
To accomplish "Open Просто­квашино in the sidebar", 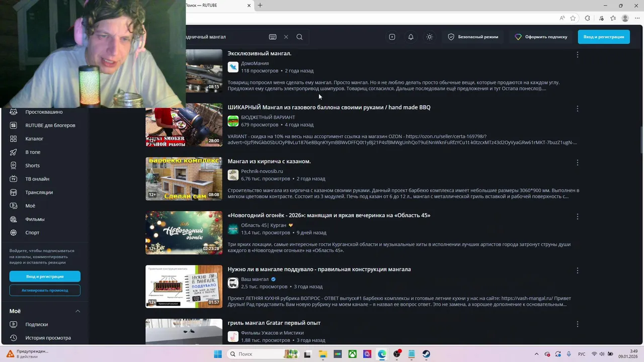I will tap(44, 112).
